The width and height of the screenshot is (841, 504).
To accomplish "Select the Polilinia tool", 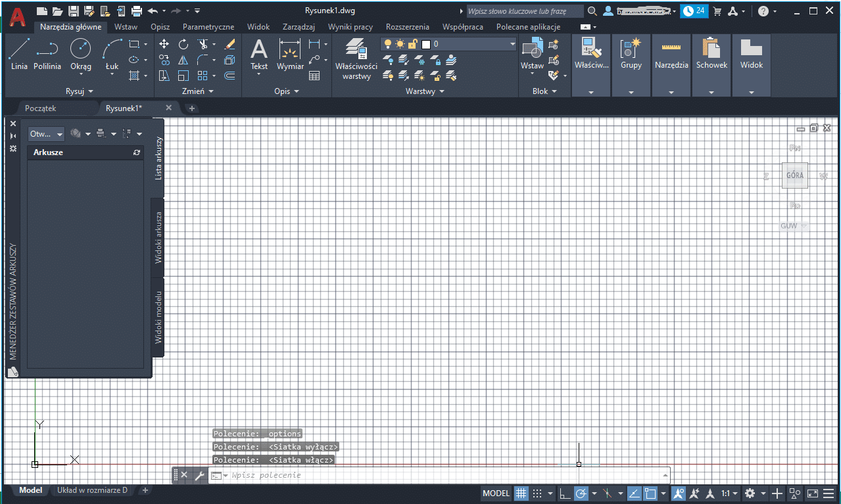I will (x=47, y=55).
